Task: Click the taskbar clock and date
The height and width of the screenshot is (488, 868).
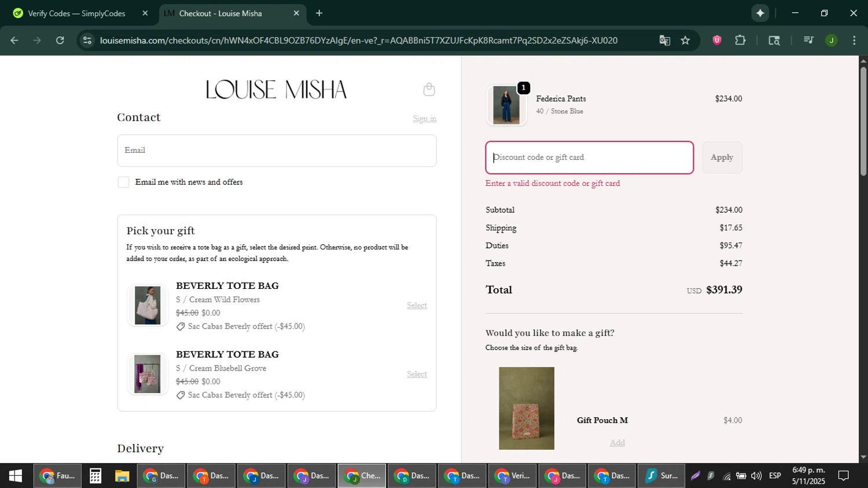Action: 808,476
